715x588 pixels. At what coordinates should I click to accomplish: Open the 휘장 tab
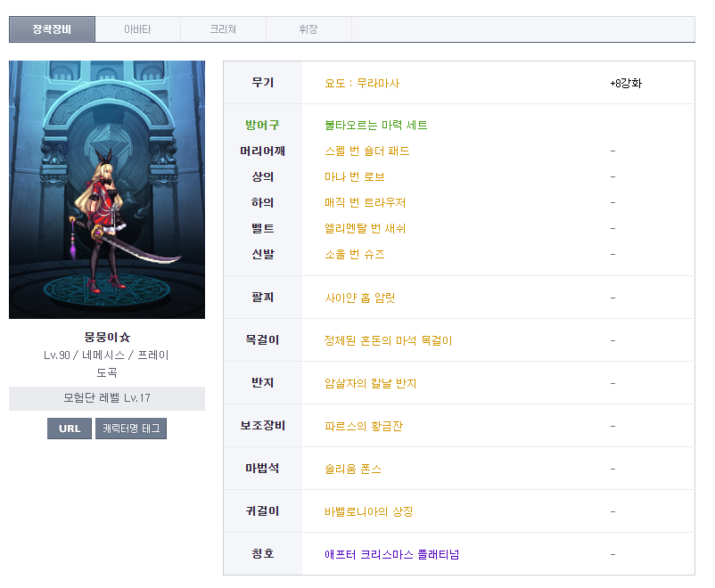308,29
